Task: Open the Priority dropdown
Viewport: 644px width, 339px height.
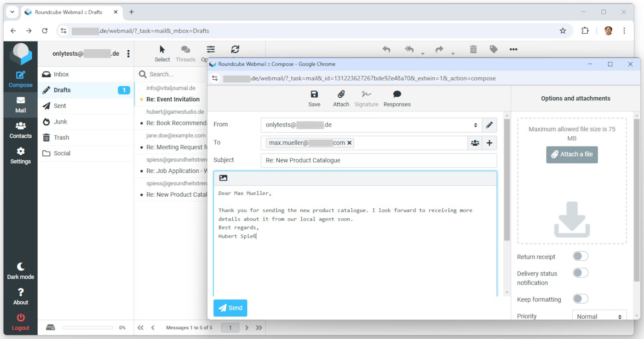Action: 598,316
